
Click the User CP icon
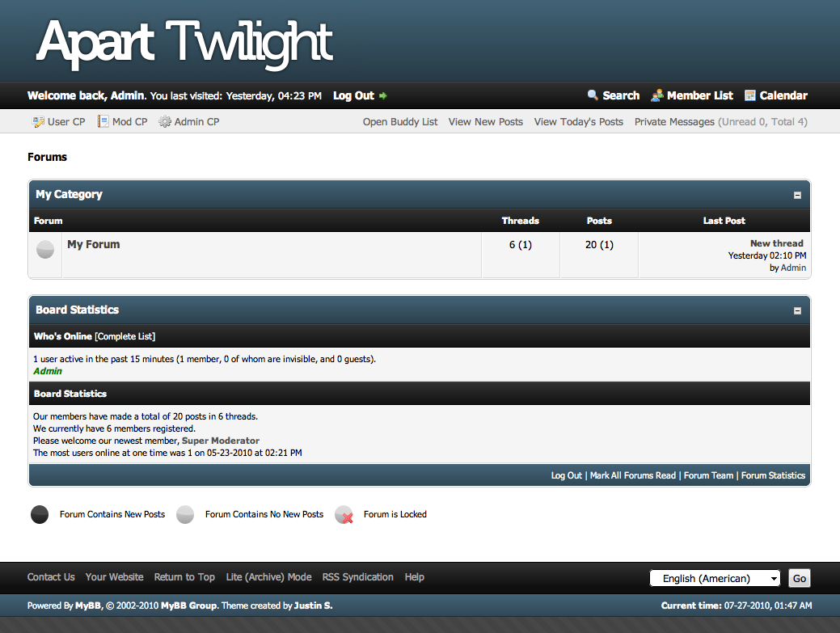[38, 121]
